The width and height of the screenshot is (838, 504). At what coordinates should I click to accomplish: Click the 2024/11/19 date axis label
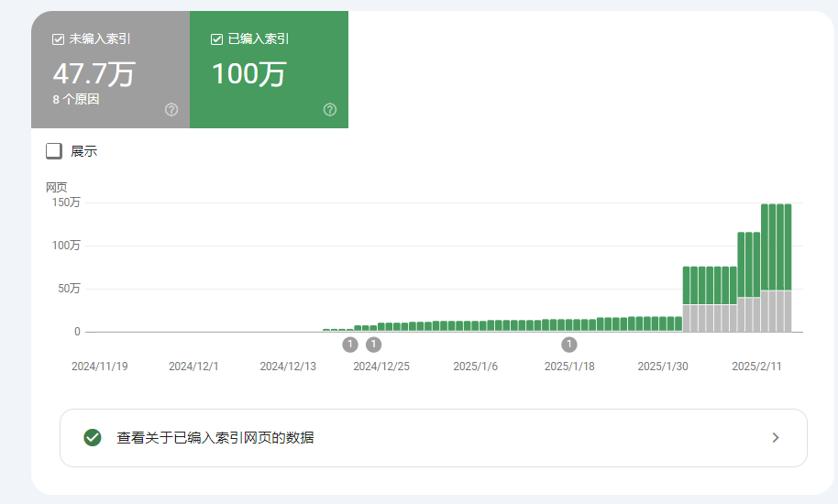click(x=100, y=367)
